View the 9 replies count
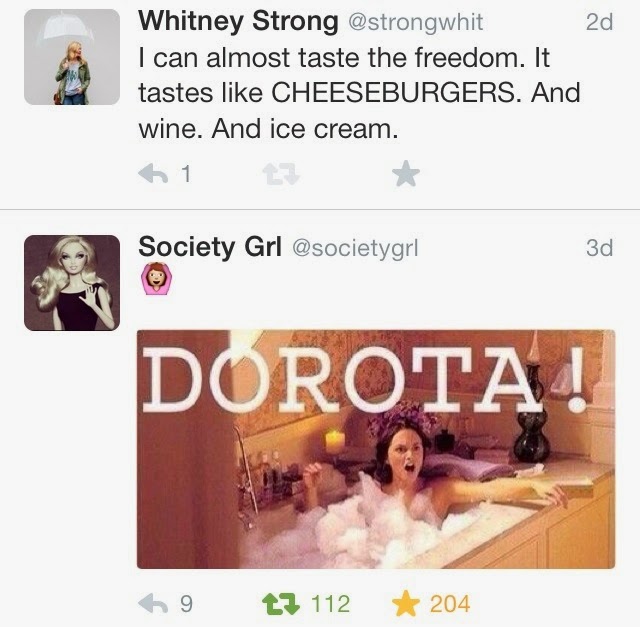 (x=186, y=604)
